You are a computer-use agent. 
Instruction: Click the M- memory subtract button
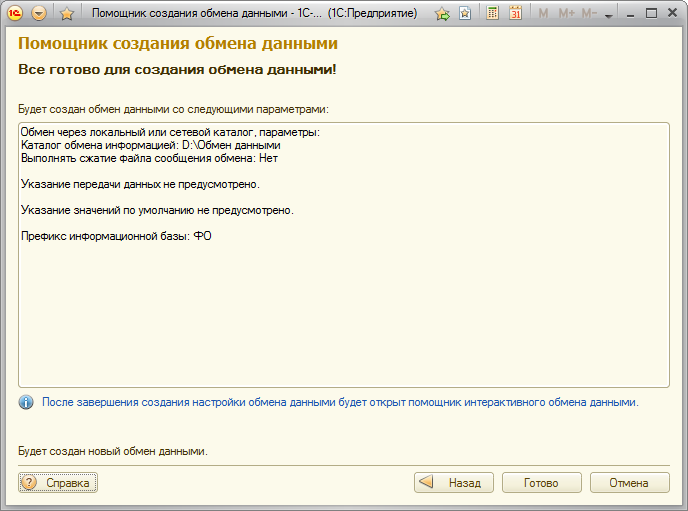click(x=589, y=14)
